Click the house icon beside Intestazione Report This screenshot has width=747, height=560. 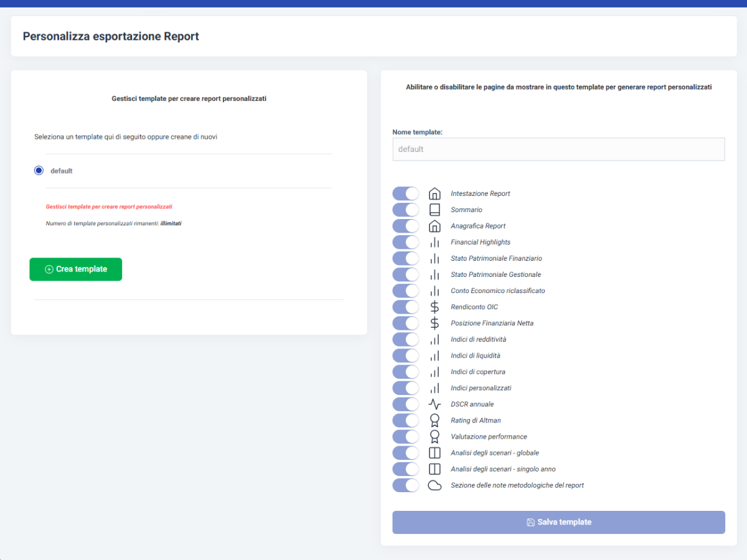tap(435, 194)
